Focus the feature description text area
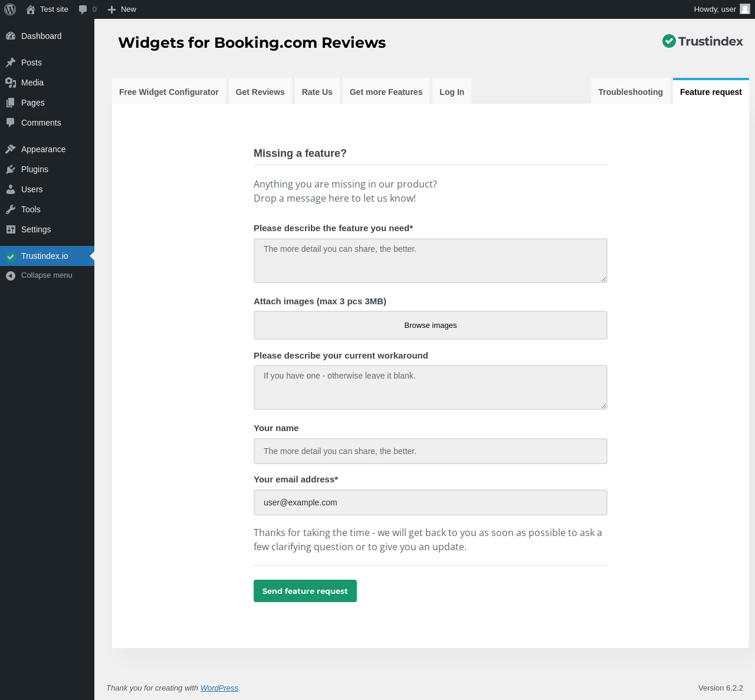The width and height of the screenshot is (755, 700). coord(431,261)
